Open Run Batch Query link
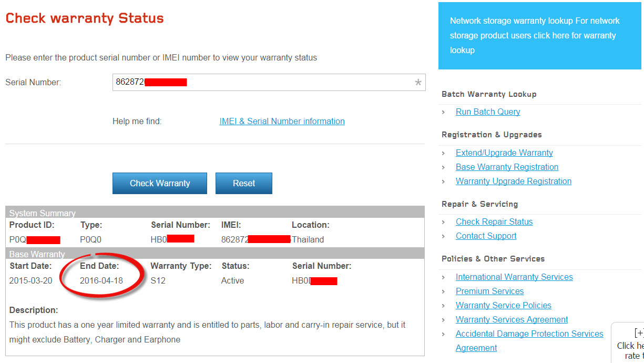Viewport: 644px width, 363px height. [488, 112]
